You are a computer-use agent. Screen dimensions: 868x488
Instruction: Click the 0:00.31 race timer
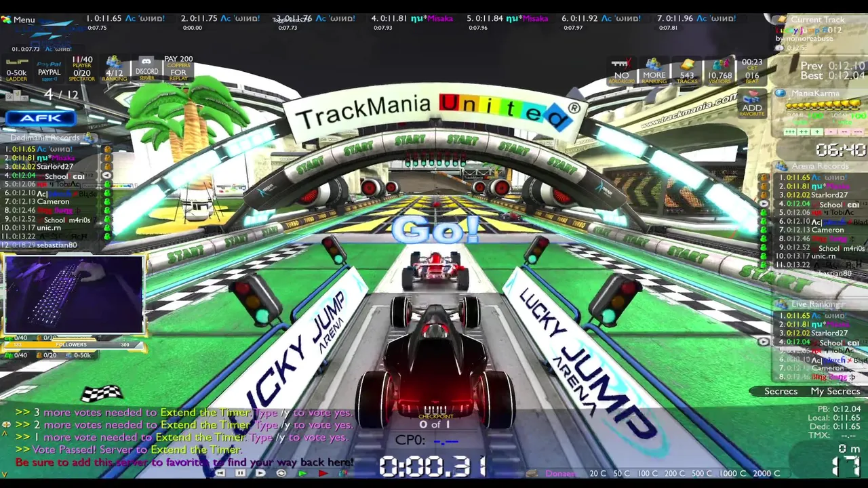(x=433, y=466)
